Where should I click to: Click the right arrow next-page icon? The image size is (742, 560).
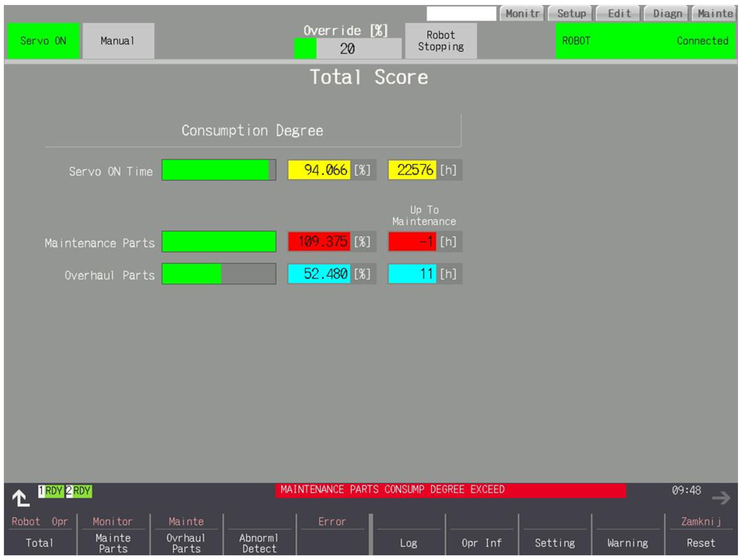(x=721, y=498)
